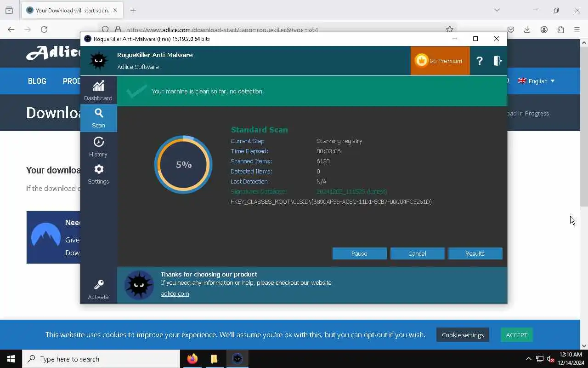
Task: Open RogueKiller Settings
Action: click(x=98, y=174)
